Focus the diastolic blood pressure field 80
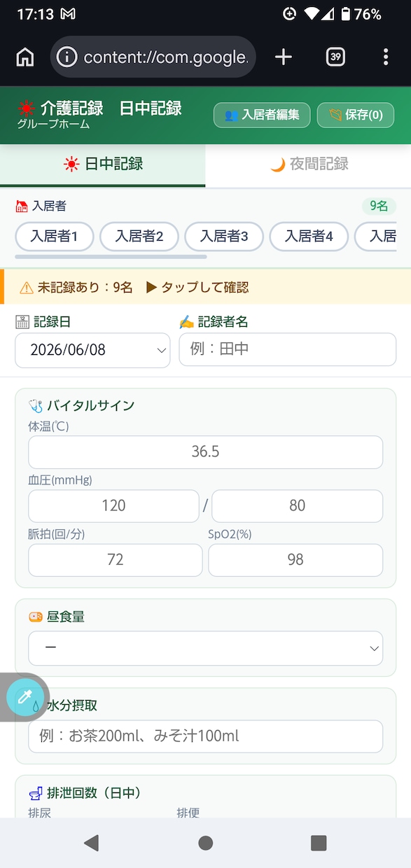 pos(297,506)
